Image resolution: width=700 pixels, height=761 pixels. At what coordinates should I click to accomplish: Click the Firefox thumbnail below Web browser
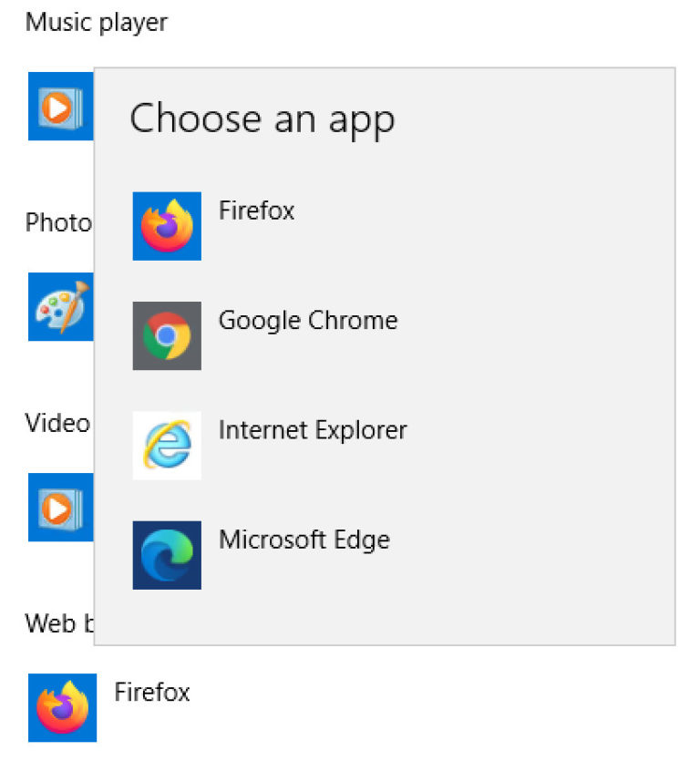tap(64, 708)
